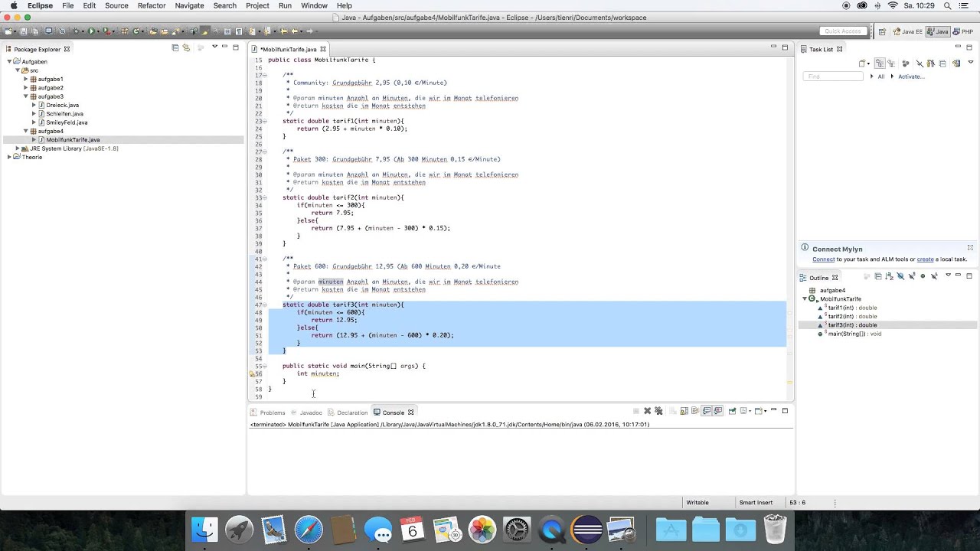
Task: Switch to the Declaration tab
Action: tap(348, 412)
